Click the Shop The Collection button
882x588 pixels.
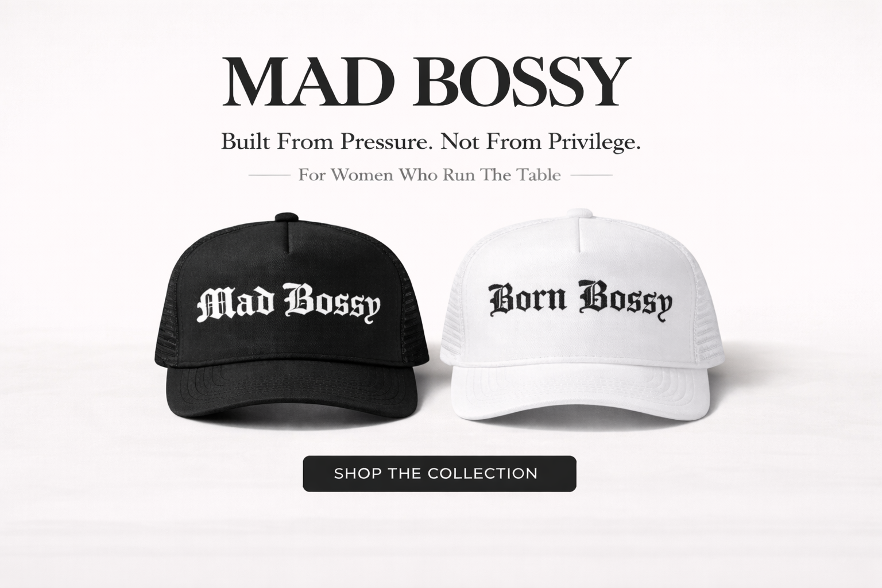pyautogui.click(x=439, y=474)
